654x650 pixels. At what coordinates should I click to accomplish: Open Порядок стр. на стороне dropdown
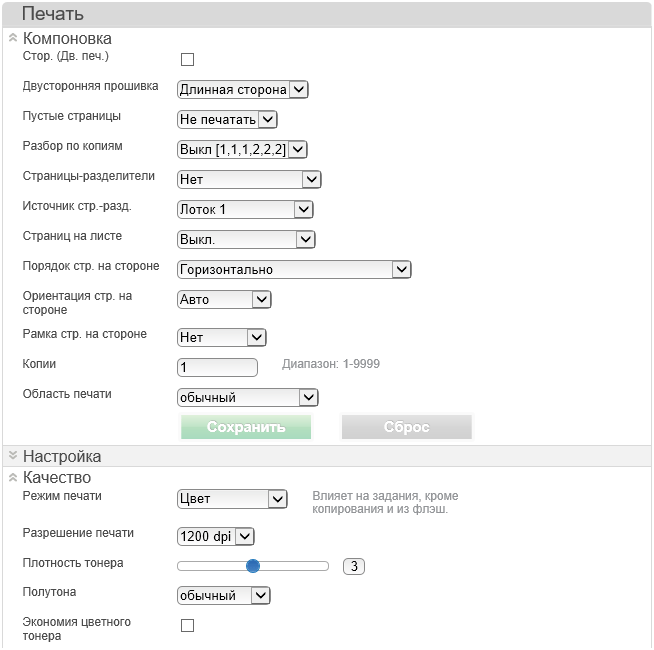[x=294, y=270]
